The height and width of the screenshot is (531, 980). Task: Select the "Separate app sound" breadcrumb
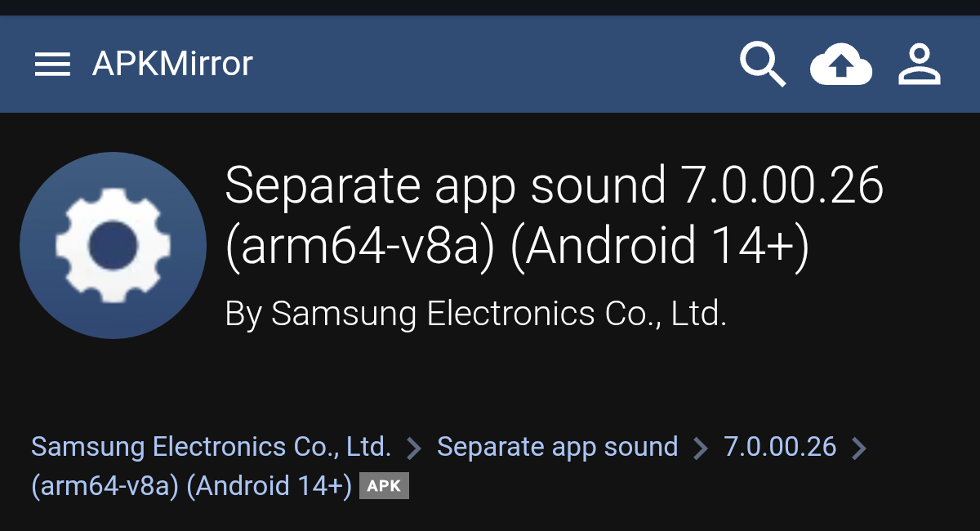pos(557,447)
